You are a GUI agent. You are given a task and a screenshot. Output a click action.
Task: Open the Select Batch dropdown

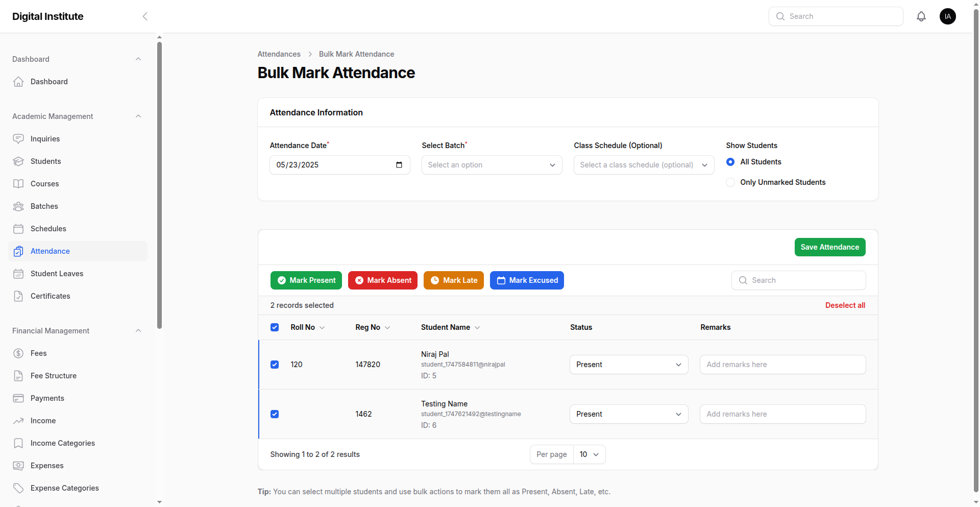[x=492, y=165]
